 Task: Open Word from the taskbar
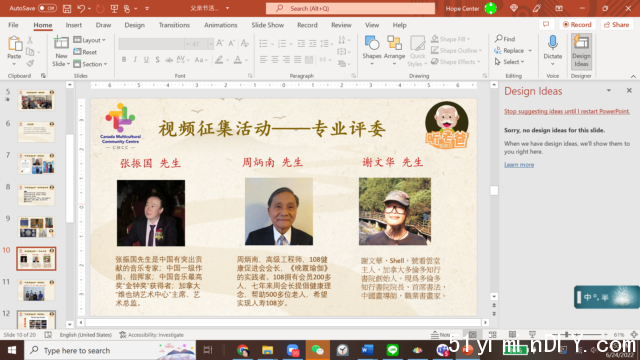(367, 350)
